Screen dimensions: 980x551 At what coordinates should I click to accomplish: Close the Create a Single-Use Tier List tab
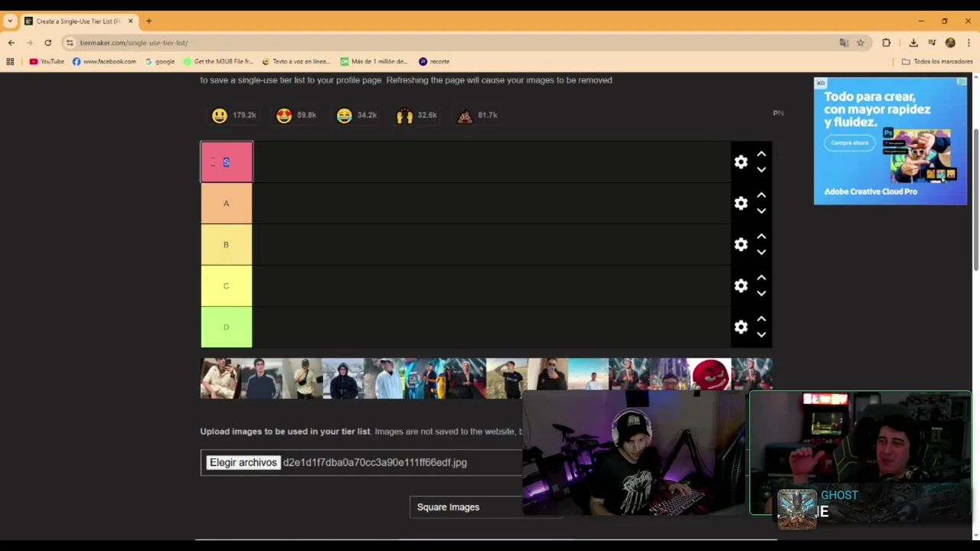(x=130, y=21)
